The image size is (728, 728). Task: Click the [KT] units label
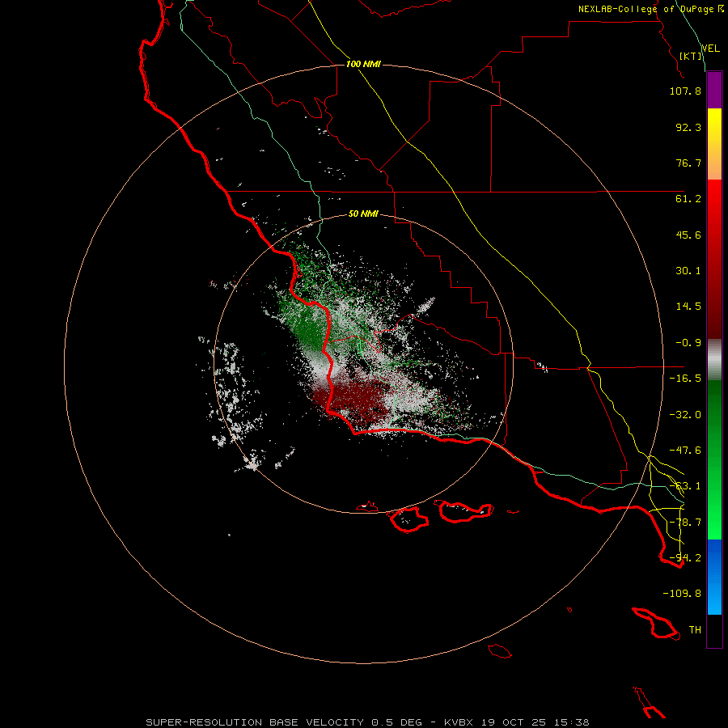coord(691,56)
